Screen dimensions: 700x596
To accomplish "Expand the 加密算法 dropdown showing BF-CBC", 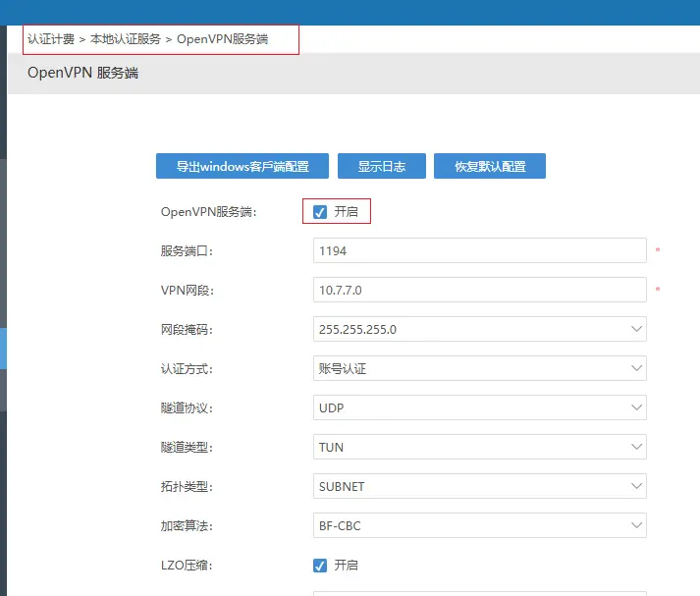I will (479, 525).
